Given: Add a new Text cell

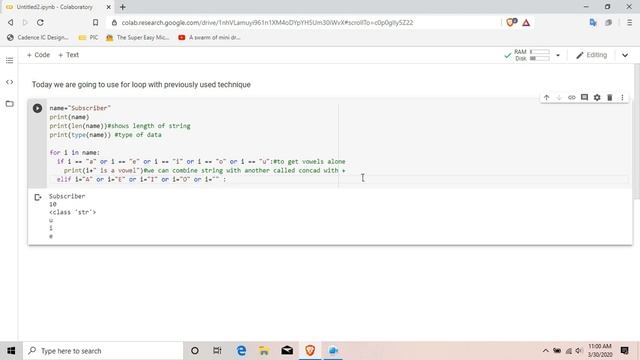Looking at the screenshot, I should point(69,55).
